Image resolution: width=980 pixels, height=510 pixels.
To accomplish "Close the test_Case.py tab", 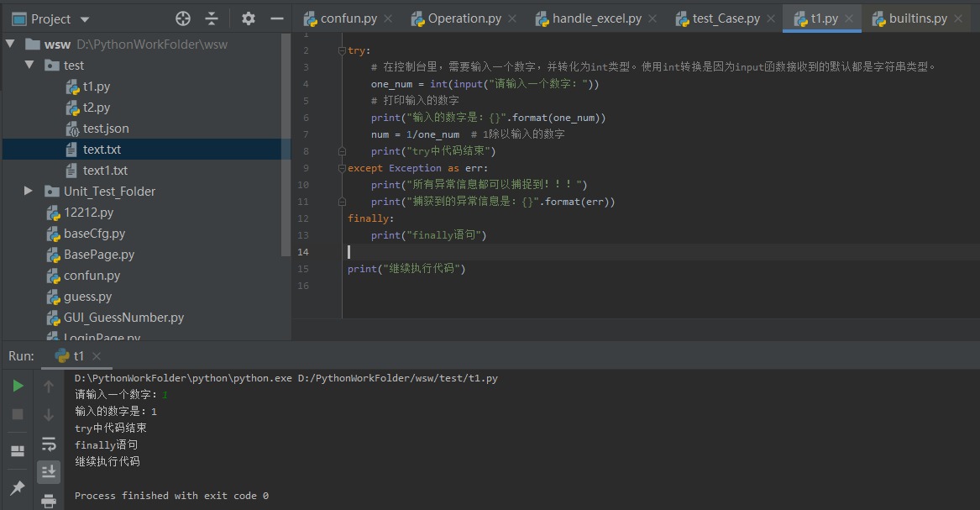I will pyautogui.click(x=771, y=18).
